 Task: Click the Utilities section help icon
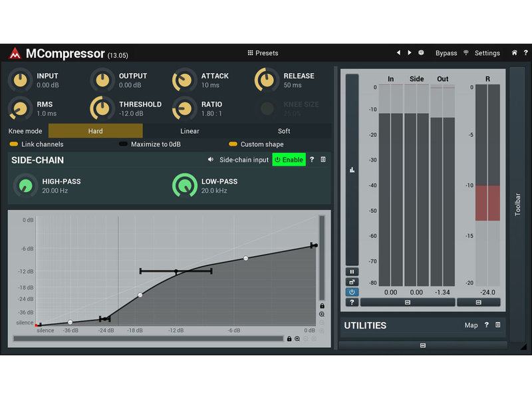[x=486, y=325]
